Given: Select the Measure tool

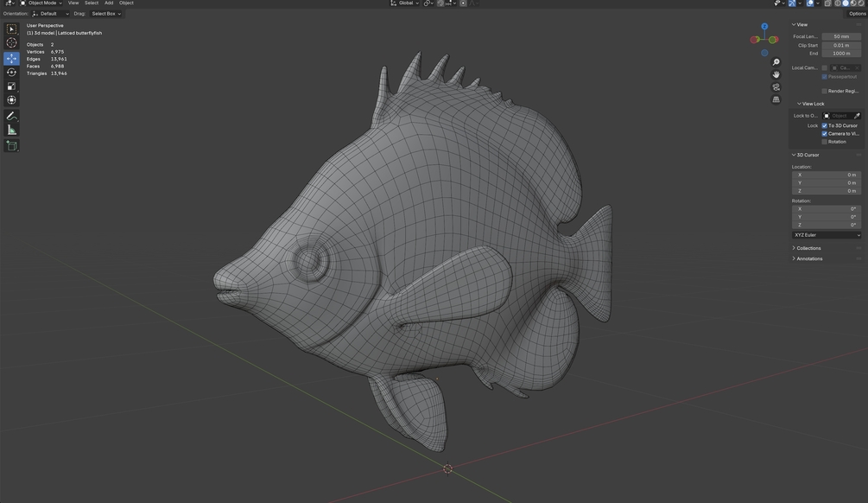Looking at the screenshot, I should (11, 130).
